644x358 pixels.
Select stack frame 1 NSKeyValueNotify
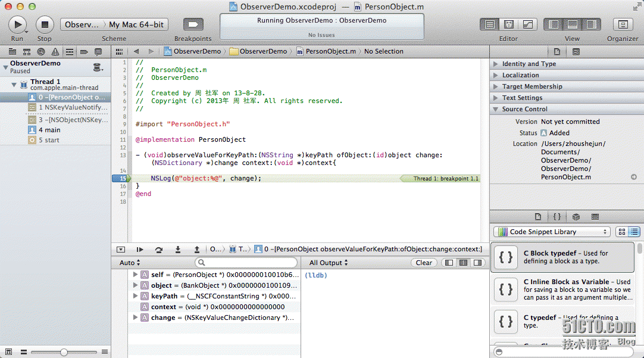point(55,107)
